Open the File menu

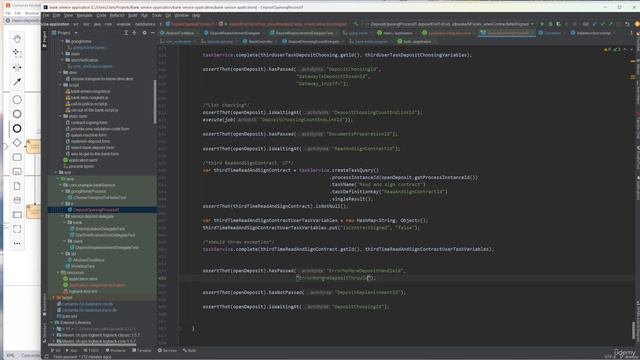pyautogui.click(x=46, y=16)
